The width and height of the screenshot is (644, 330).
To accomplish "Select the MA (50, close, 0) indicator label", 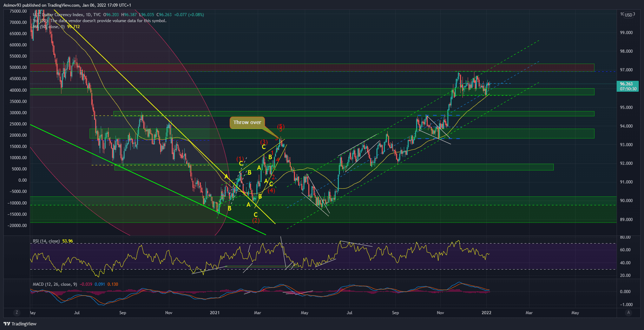I will 49,27.
